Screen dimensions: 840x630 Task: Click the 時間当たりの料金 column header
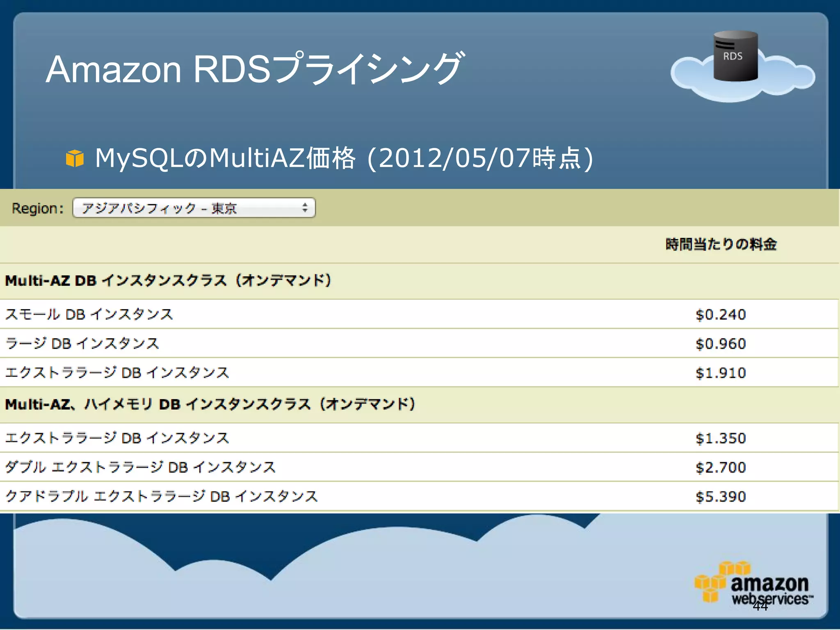(721, 244)
